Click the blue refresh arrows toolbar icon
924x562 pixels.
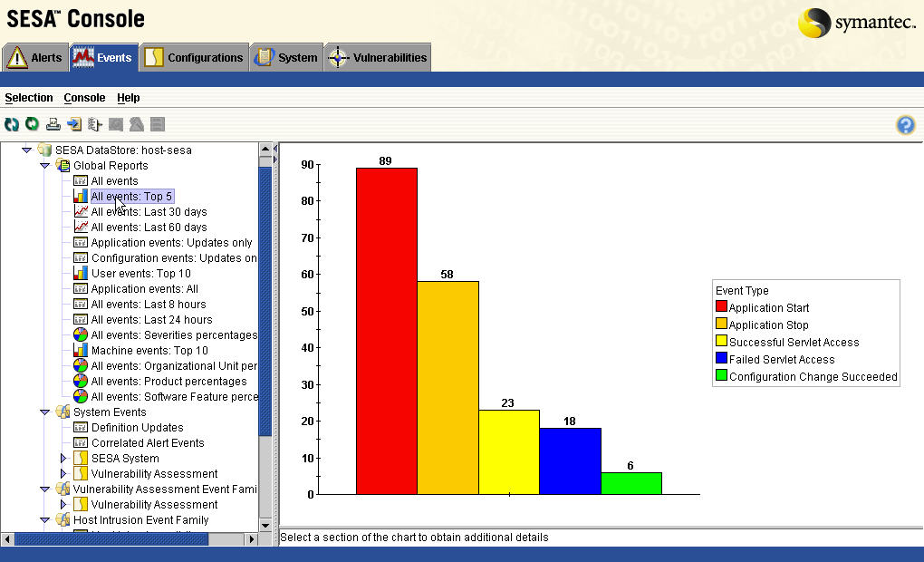[x=12, y=124]
